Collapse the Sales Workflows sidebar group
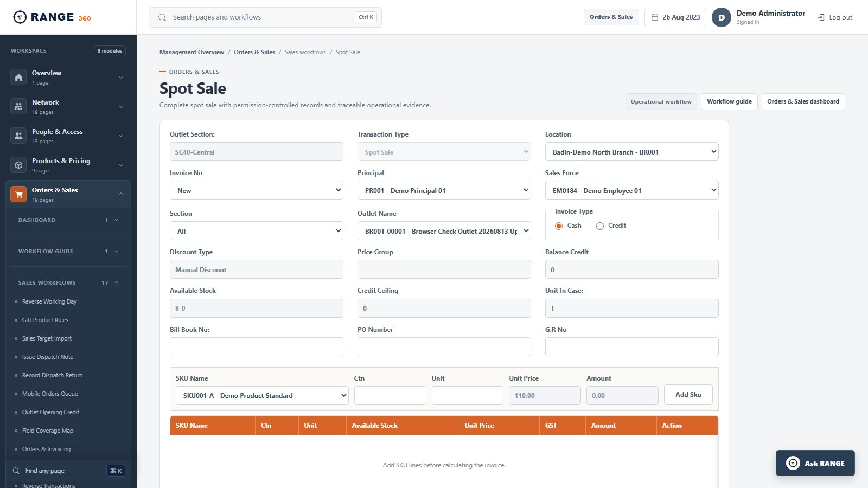Image resolution: width=868 pixels, height=488 pixels. pyautogui.click(x=68, y=282)
